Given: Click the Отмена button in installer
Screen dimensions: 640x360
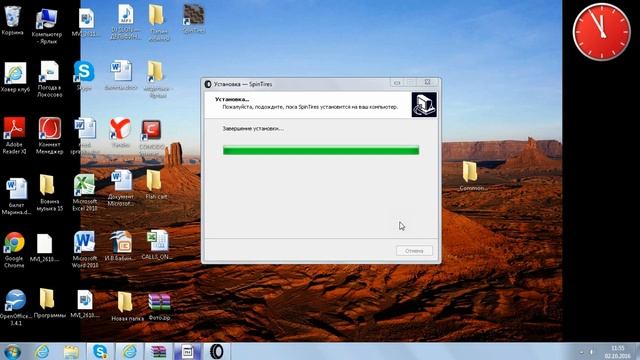Looking at the screenshot, I should (x=414, y=251).
